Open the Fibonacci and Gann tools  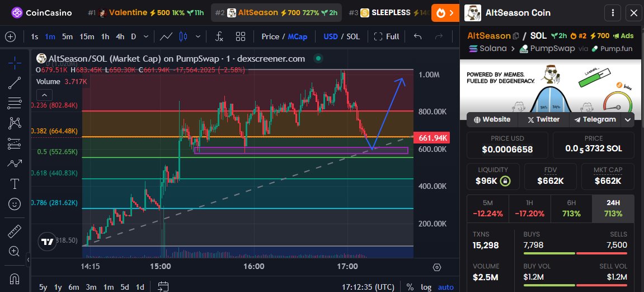tap(15, 103)
